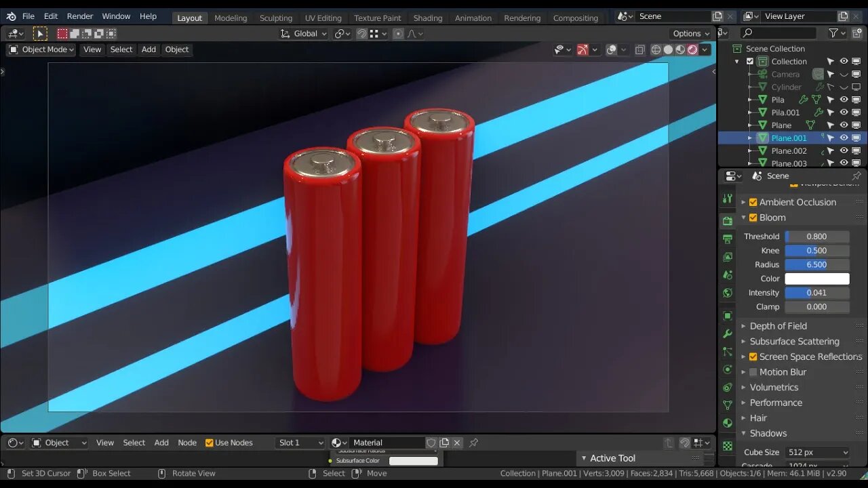Open the View Layer properties tab icon

[728, 257]
